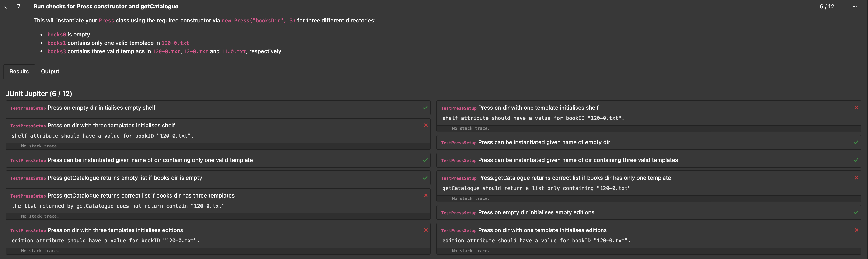Click the step number 7 beside the heading
The height and width of the screenshot is (259, 868).
click(x=19, y=6)
